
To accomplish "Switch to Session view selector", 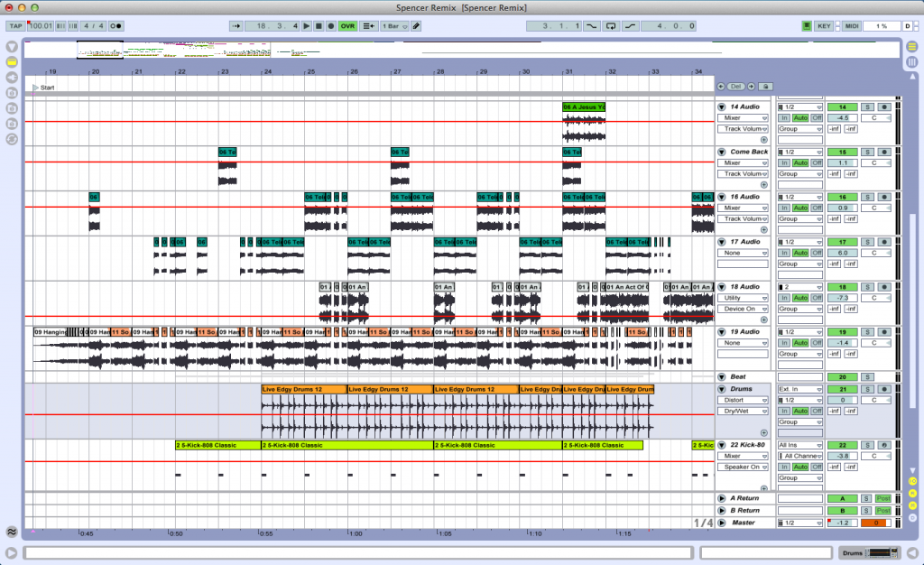I will [911, 62].
